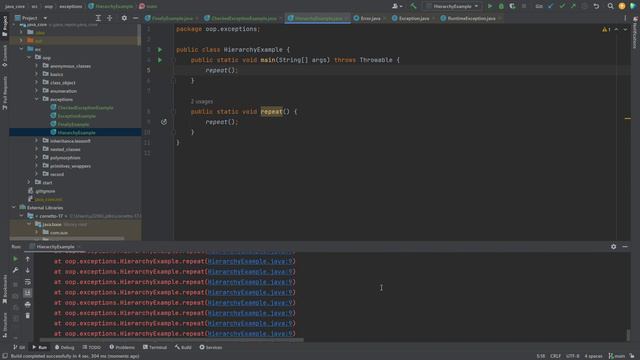This screenshot has width=640, height=360.
Task: Start debugging with the bug icon
Action: (x=501, y=6)
